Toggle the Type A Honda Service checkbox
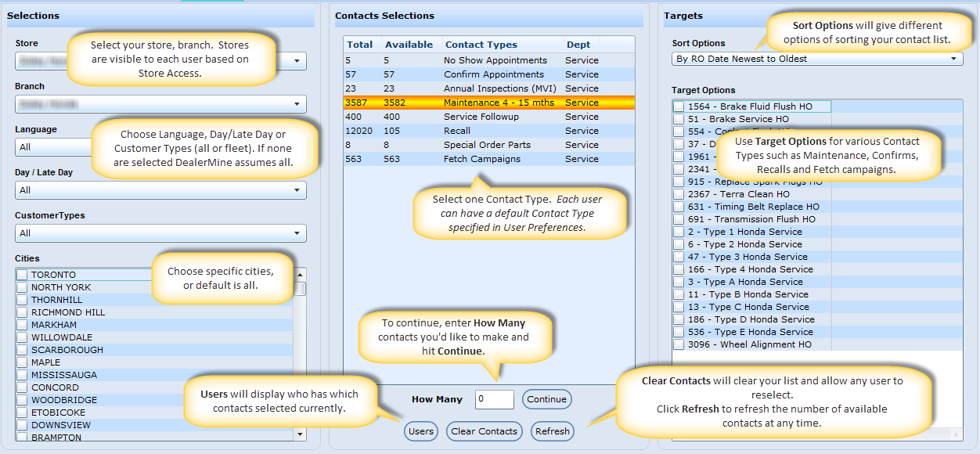 coord(679,282)
